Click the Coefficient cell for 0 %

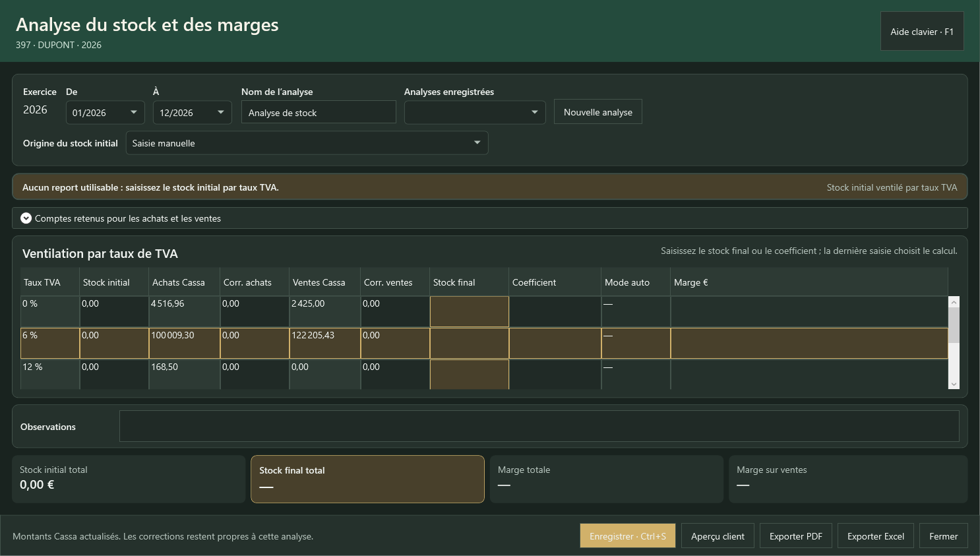click(x=555, y=311)
